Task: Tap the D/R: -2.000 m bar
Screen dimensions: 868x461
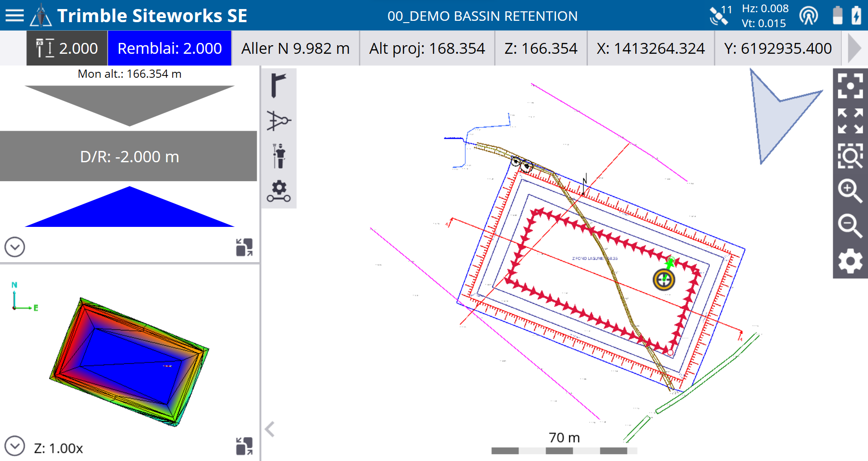Action: pyautogui.click(x=129, y=156)
